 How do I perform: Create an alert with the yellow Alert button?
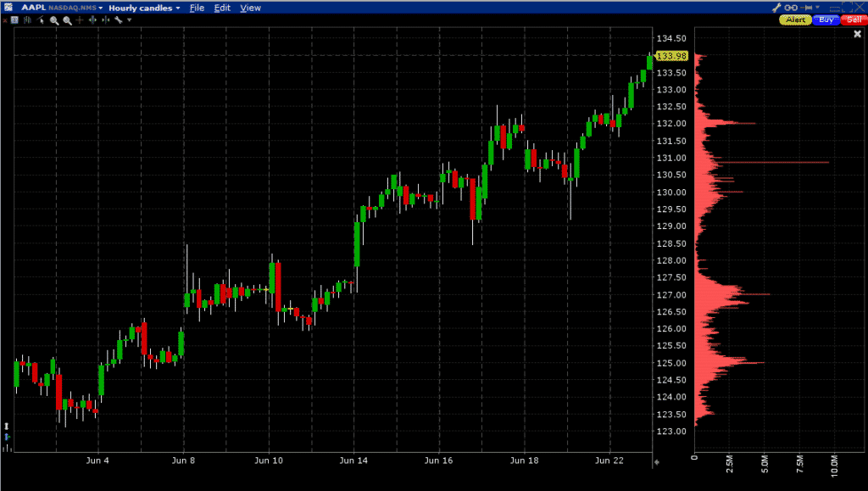tap(795, 20)
